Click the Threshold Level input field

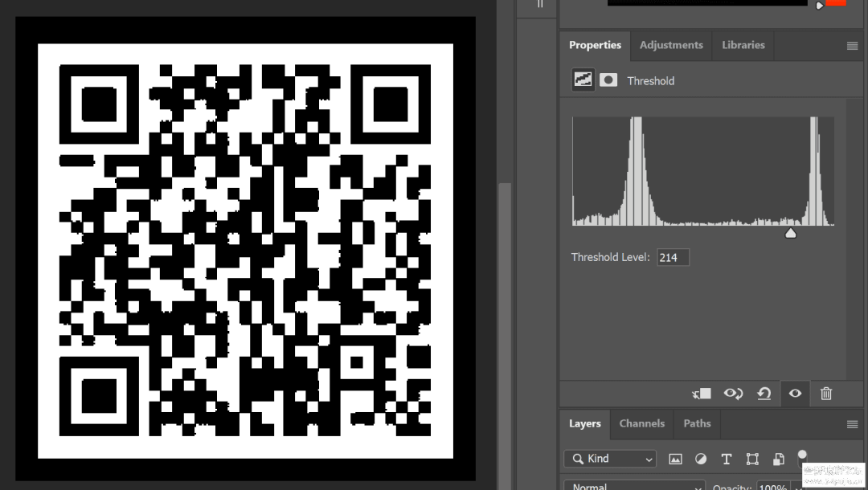point(673,257)
